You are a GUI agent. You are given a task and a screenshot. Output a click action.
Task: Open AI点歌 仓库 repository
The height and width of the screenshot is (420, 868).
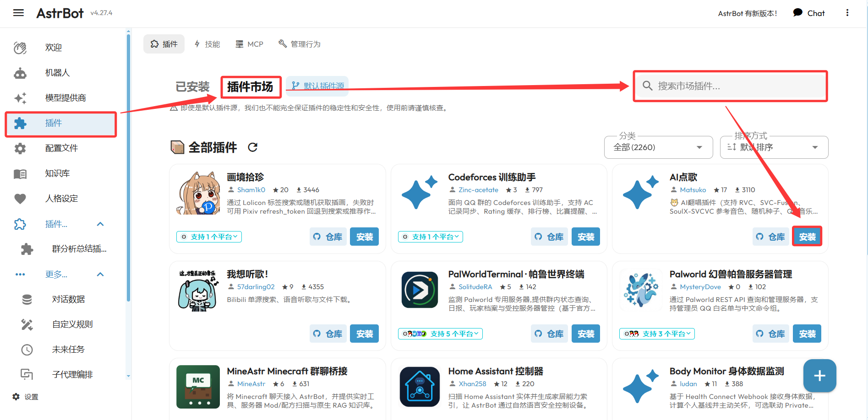770,237
